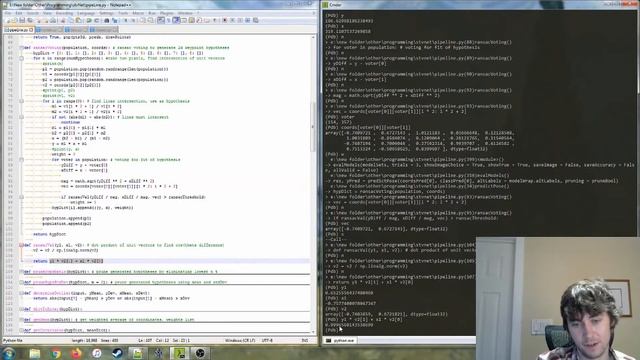640x360 pixels.
Task: Click the Save All toolbar icon
Action: tap(30, 20)
